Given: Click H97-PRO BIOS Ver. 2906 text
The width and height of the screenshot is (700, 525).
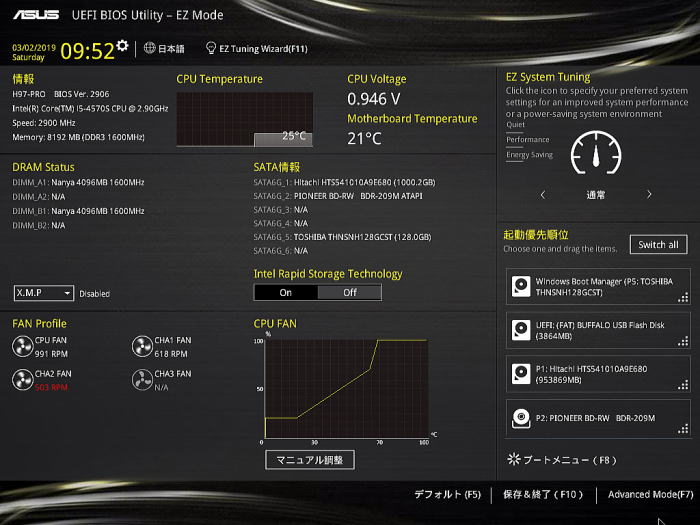Looking at the screenshot, I should pos(61,94).
